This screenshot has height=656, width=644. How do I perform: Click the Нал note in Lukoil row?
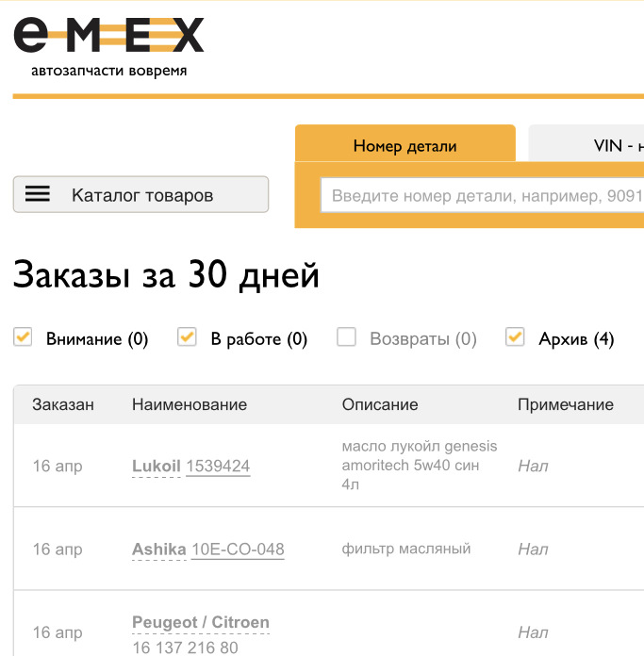click(533, 466)
